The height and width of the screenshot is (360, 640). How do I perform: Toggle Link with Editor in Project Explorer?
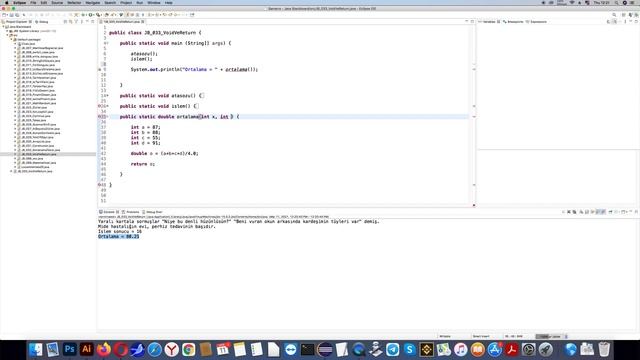point(71,22)
